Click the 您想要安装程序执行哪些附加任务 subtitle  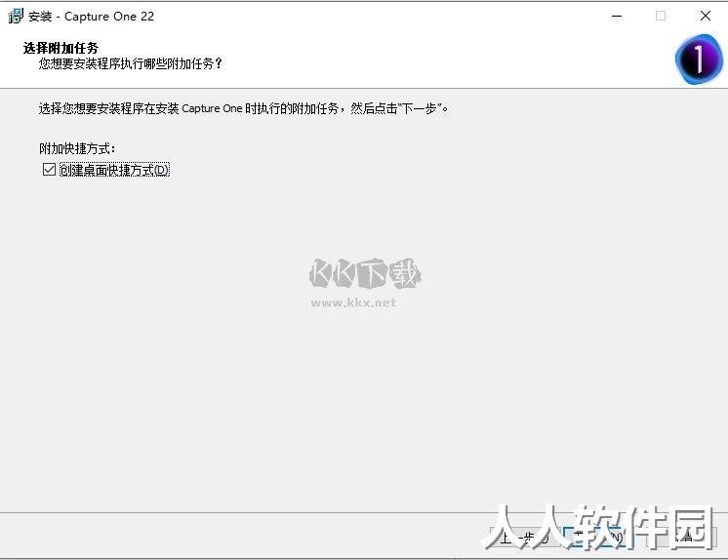tap(131, 63)
